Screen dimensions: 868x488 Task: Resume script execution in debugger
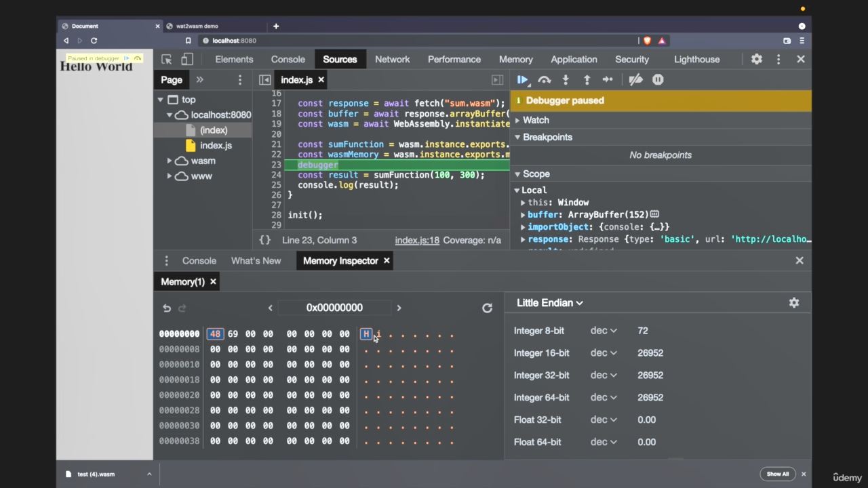522,80
